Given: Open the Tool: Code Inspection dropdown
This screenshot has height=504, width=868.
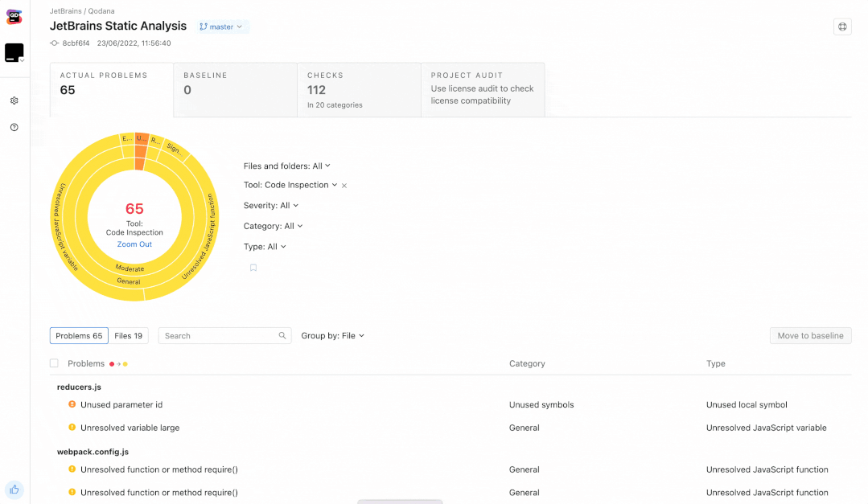Looking at the screenshot, I should pos(290,185).
